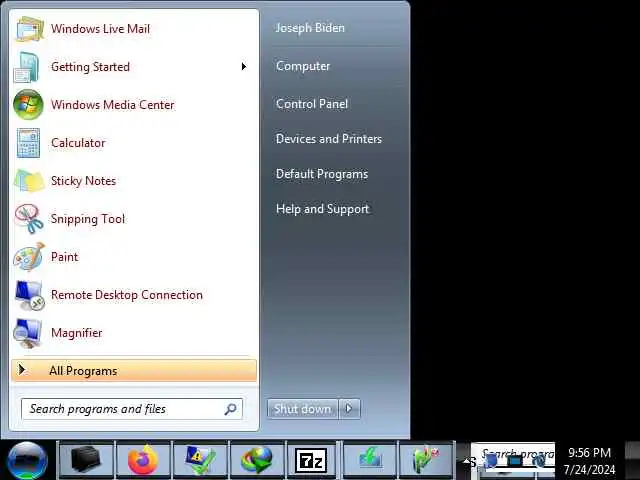Click 'Remote Desktop Connection' label
Viewport: 640px width, 480px height.
coord(127,295)
